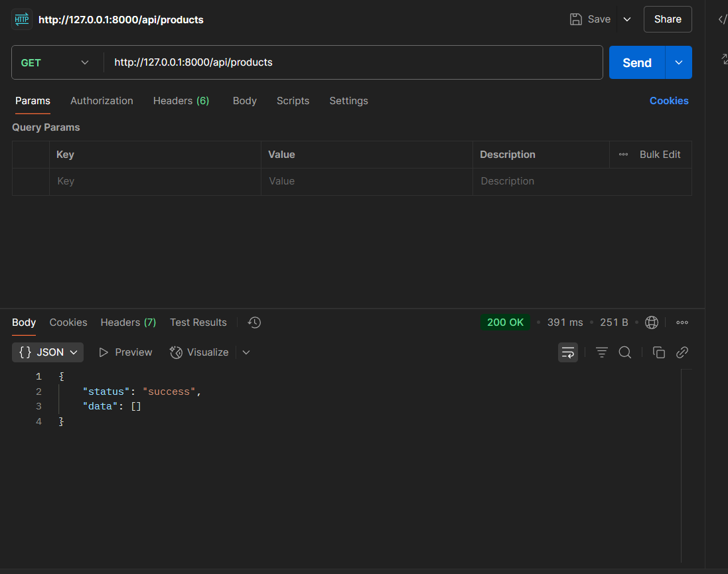The width and height of the screenshot is (728, 574).
Task: Open the JSON format dropdown
Action: click(x=48, y=352)
